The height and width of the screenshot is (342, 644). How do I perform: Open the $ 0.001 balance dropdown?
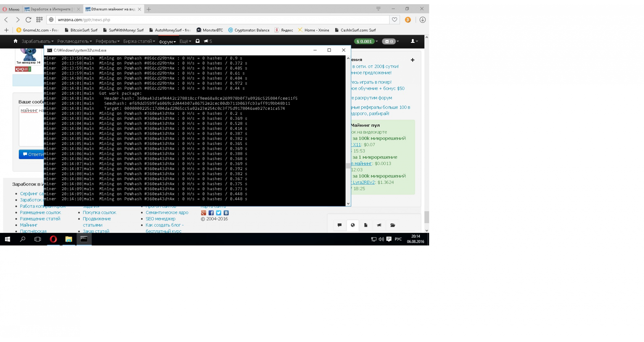click(x=366, y=41)
